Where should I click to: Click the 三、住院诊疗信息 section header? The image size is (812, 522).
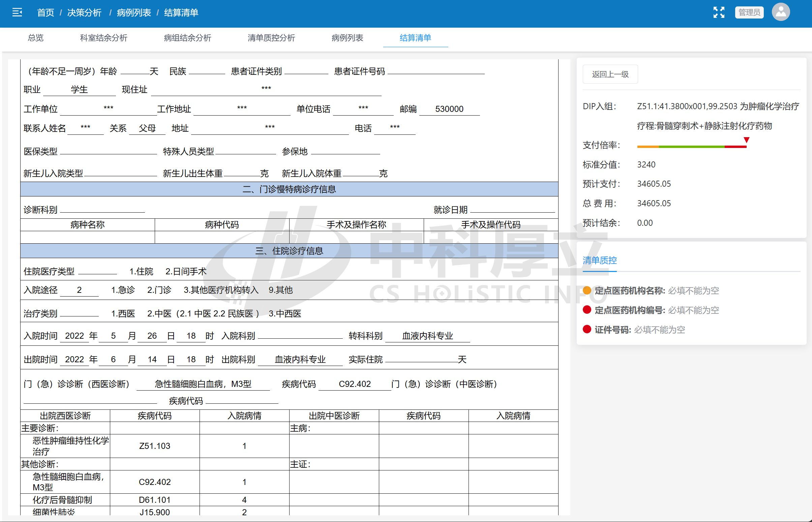point(289,251)
